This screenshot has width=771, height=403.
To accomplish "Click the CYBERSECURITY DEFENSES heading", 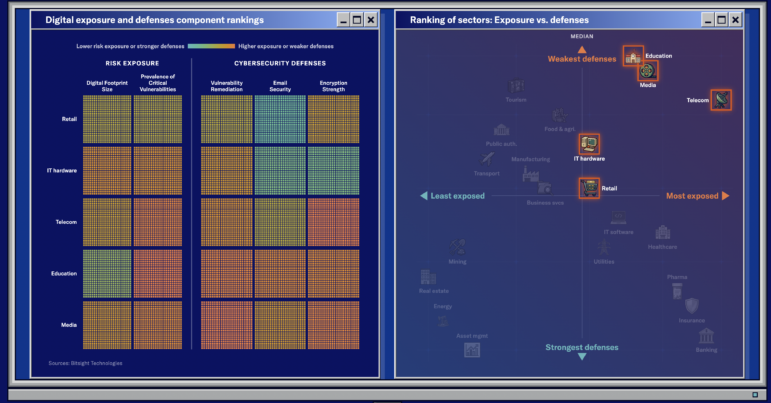I will [x=280, y=63].
